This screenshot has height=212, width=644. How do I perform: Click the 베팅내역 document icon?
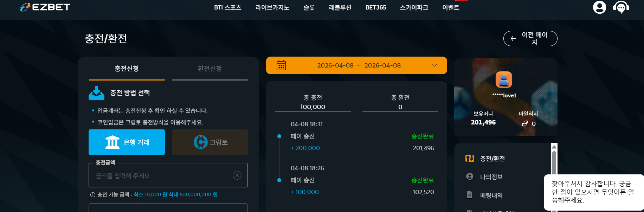469,195
